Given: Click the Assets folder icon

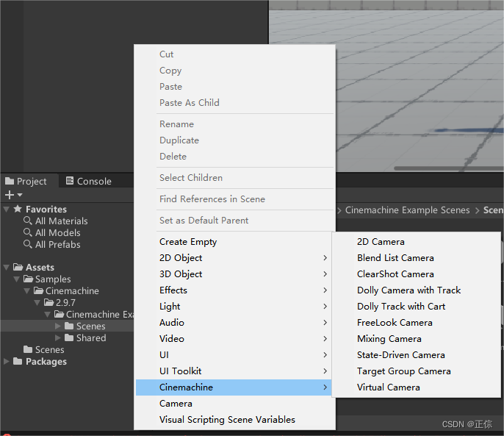Looking at the screenshot, I should pos(18,267).
